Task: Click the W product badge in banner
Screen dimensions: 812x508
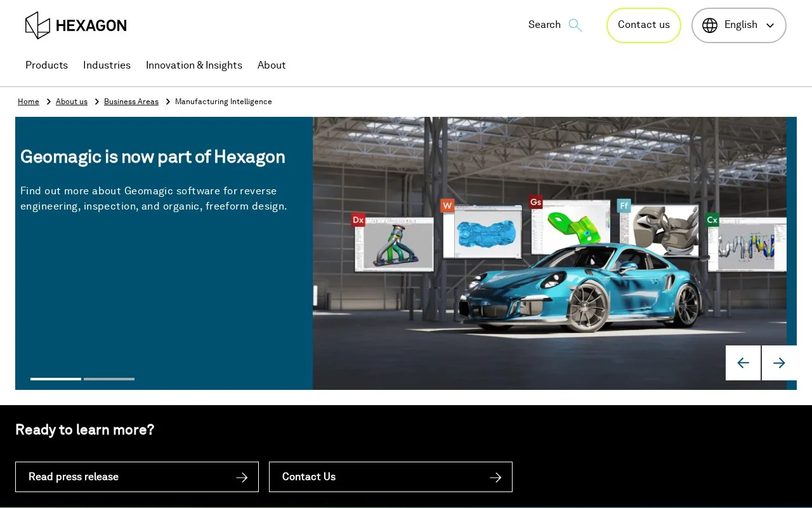Action: tap(447, 205)
